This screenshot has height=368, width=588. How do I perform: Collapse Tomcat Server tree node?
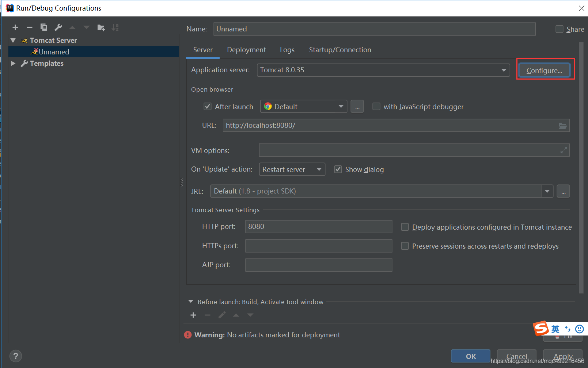(x=13, y=40)
